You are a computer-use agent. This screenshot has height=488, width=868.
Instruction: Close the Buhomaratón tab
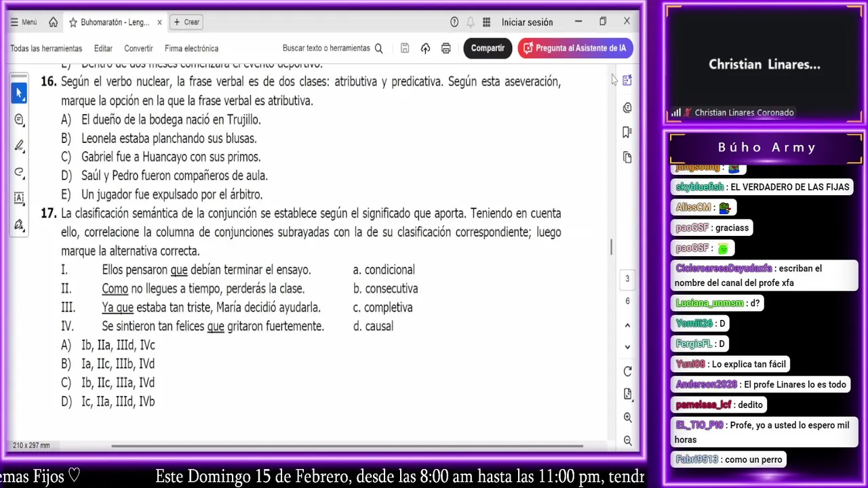[159, 22]
